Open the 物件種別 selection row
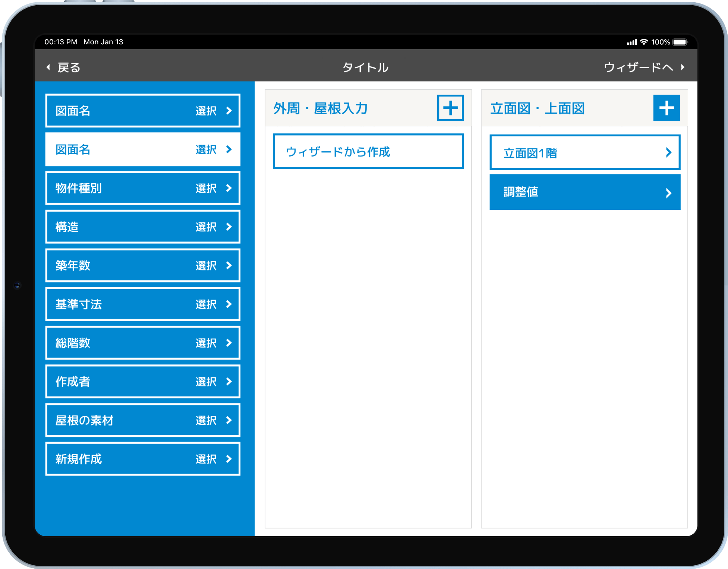 coord(143,188)
